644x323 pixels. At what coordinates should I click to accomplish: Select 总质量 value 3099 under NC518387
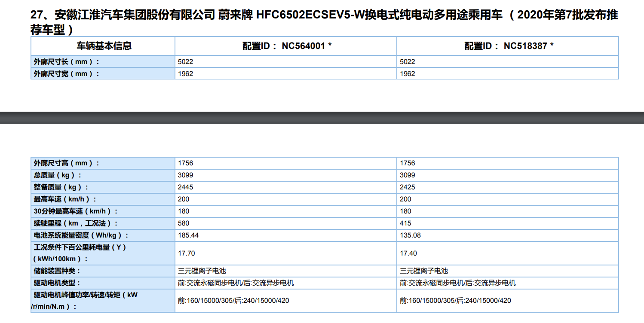tap(408, 175)
